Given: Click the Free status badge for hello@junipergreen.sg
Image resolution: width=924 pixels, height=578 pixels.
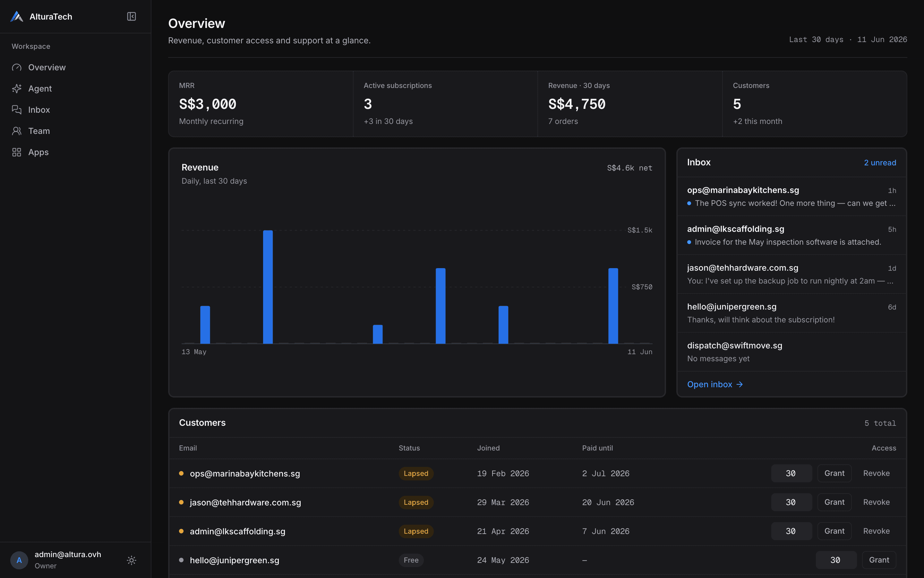Looking at the screenshot, I should [411, 560].
